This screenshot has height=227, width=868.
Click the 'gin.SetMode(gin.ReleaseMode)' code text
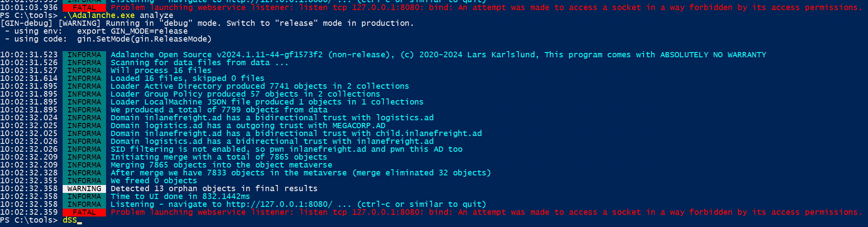144,39
